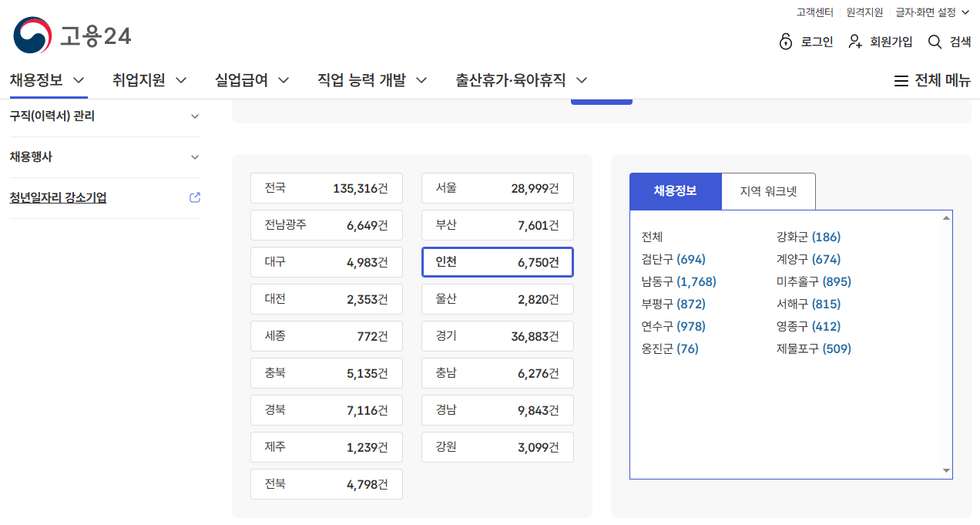Screen dimensions: 980x525
Task: Open 계양구 (674) district listings
Action: click(808, 259)
